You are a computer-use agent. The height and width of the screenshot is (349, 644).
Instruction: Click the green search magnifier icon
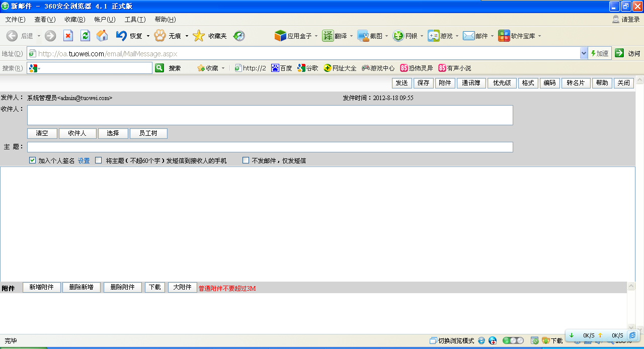pyautogui.click(x=159, y=68)
